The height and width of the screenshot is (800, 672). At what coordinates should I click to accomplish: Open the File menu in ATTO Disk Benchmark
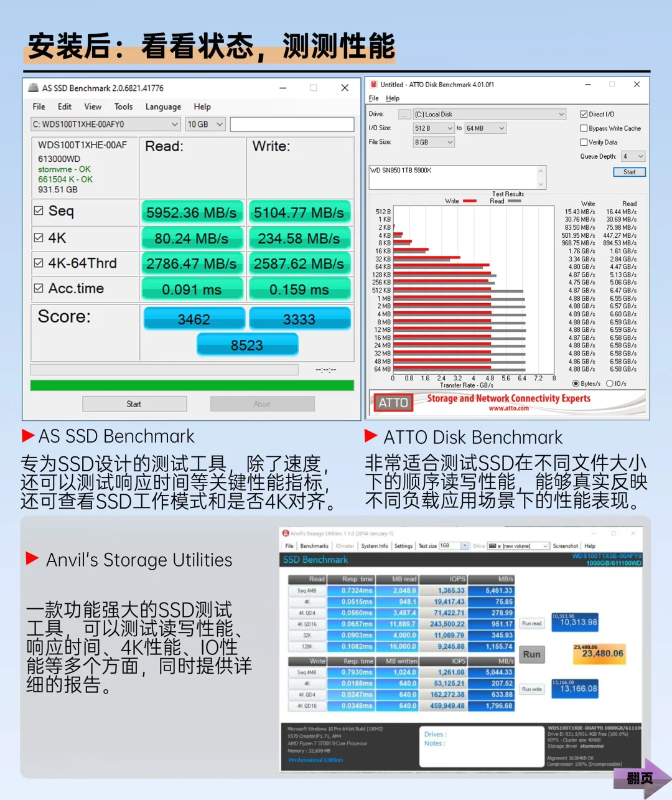click(373, 98)
